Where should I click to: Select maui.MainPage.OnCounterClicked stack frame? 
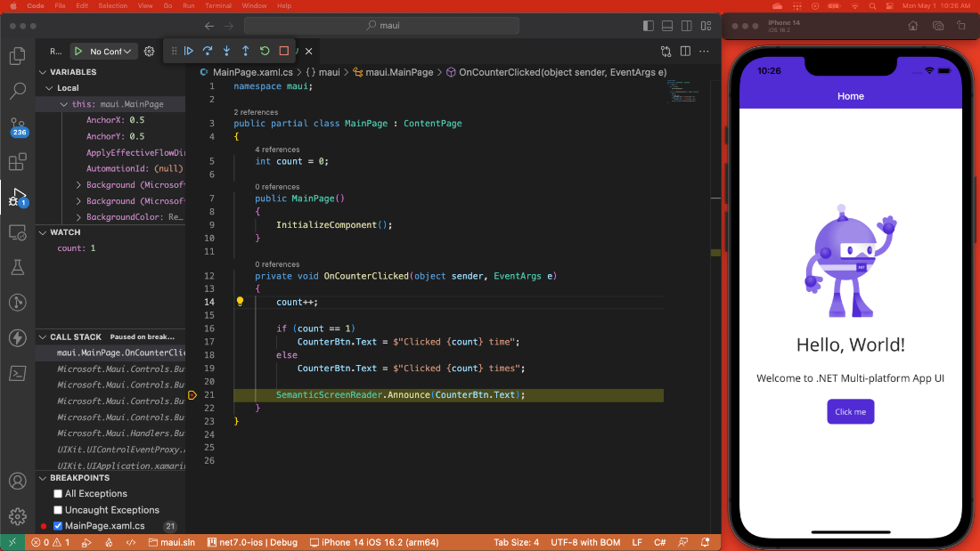(x=110, y=353)
